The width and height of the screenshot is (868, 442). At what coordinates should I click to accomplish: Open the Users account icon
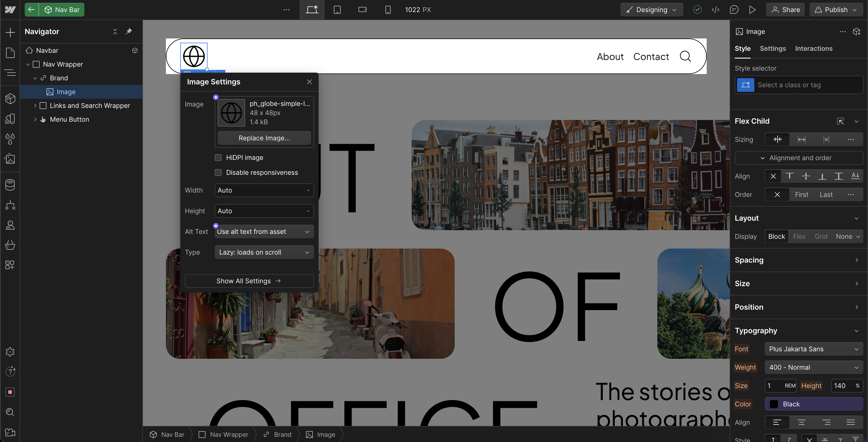10,225
